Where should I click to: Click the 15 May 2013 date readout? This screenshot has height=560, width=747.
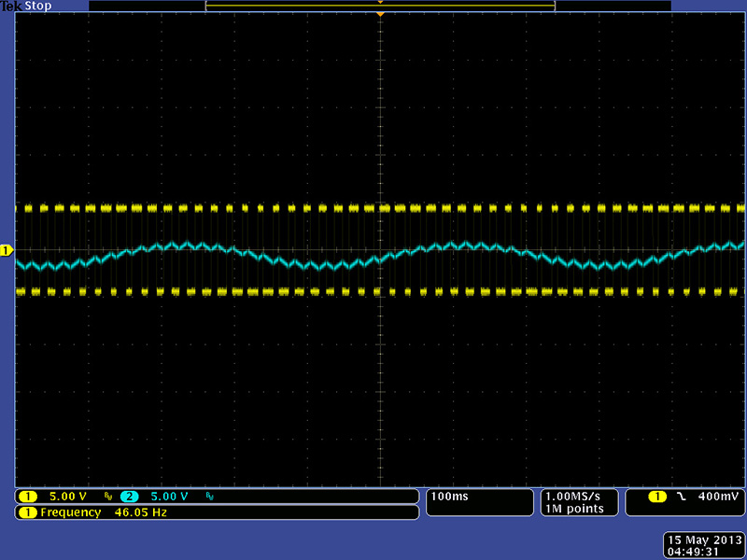coord(700,539)
